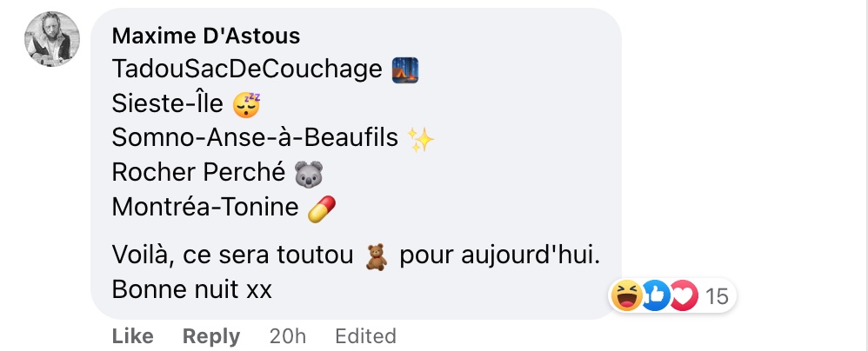This screenshot has height=351, width=868.
Task: Click the blue thumbs-up reaction icon
Action: coord(656,295)
